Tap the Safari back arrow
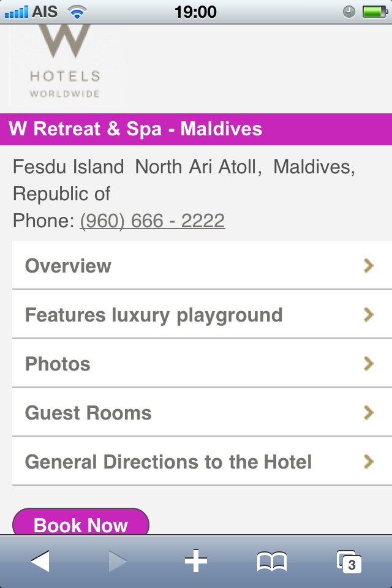Image resolution: width=392 pixels, height=588 pixels. coord(40,561)
